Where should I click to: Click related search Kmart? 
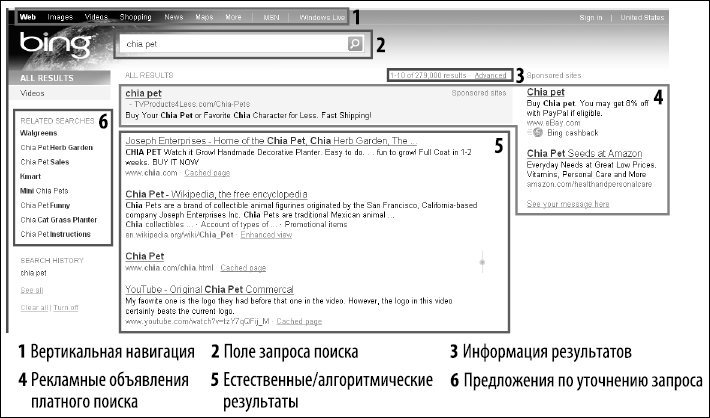pyautogui.click(x=30, y=176)
